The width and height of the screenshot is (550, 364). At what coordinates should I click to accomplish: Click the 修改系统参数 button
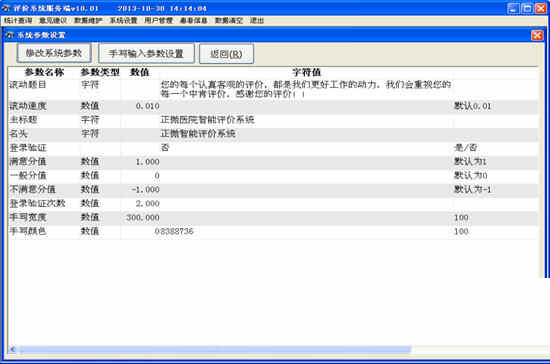coord(54,53)
